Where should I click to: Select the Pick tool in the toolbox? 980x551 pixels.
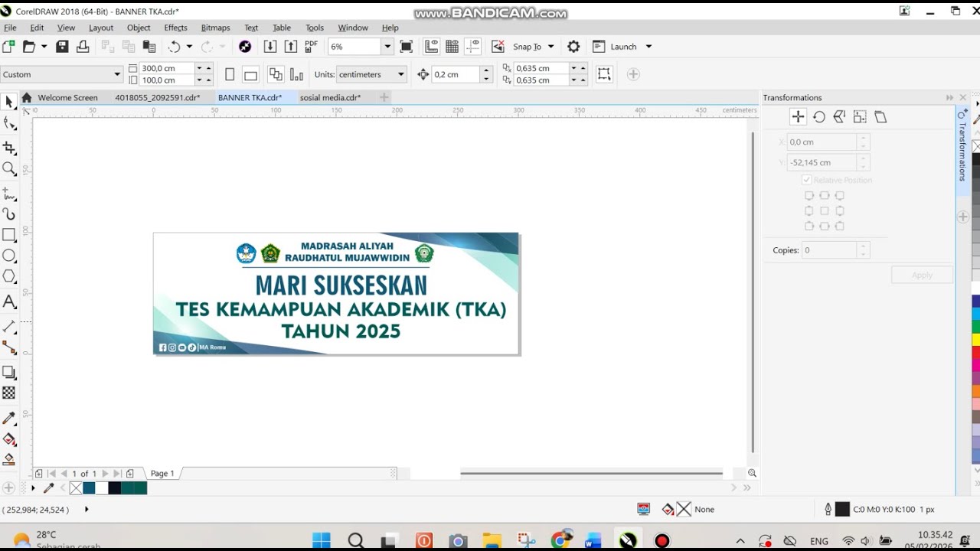(9, 102)
